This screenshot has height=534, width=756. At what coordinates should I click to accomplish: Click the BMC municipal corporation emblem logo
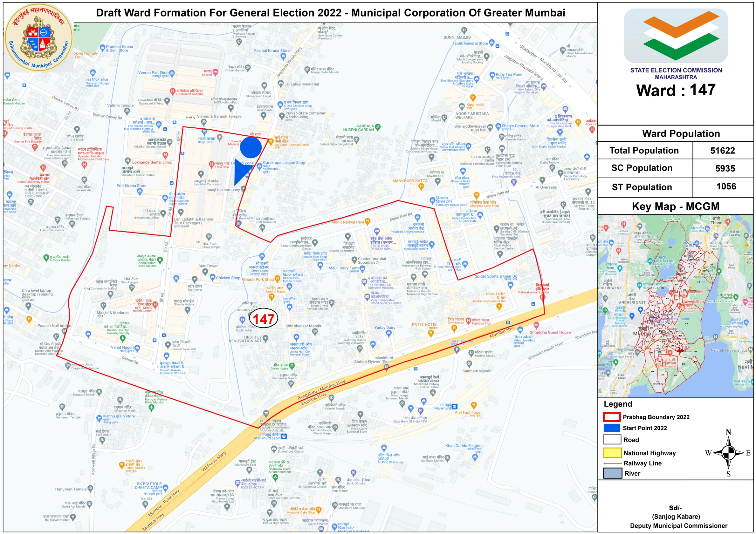(38, 37)
